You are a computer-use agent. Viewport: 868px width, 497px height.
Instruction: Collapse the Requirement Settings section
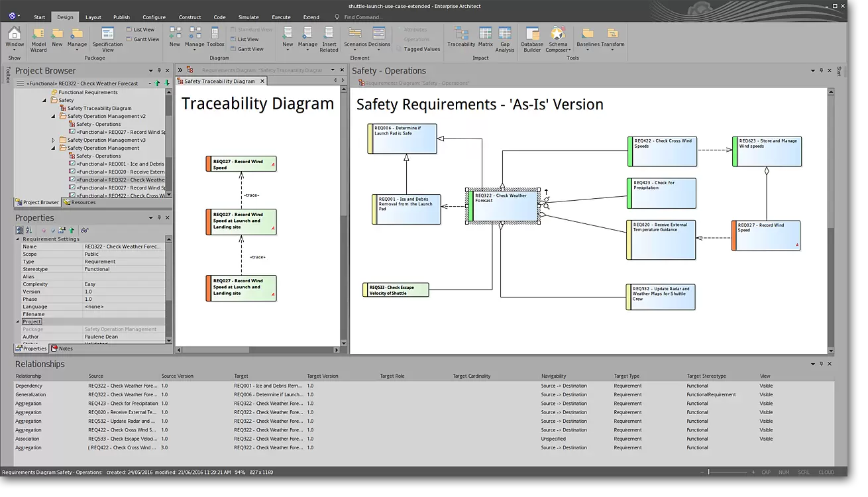[x=18, y=239]
